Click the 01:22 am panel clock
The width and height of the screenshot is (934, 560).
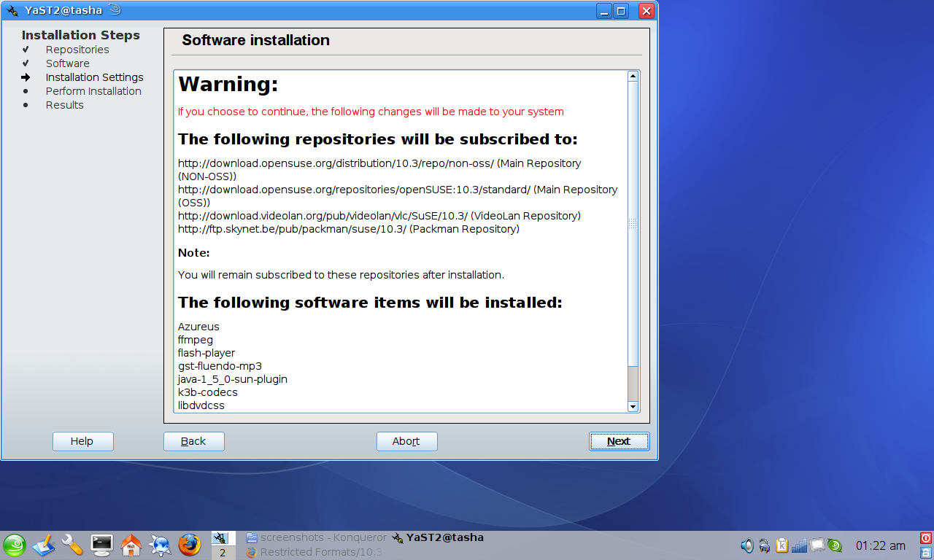[880, 545]
